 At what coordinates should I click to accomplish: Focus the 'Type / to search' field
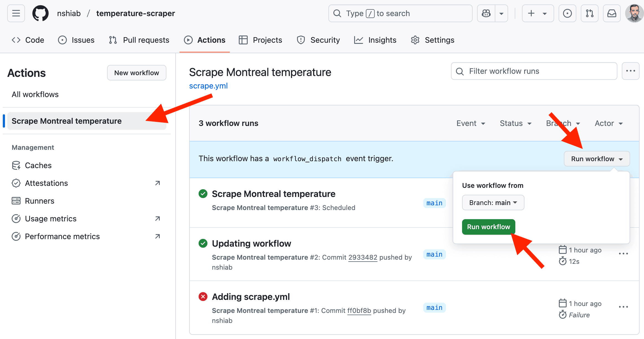[x=400, y=13]
